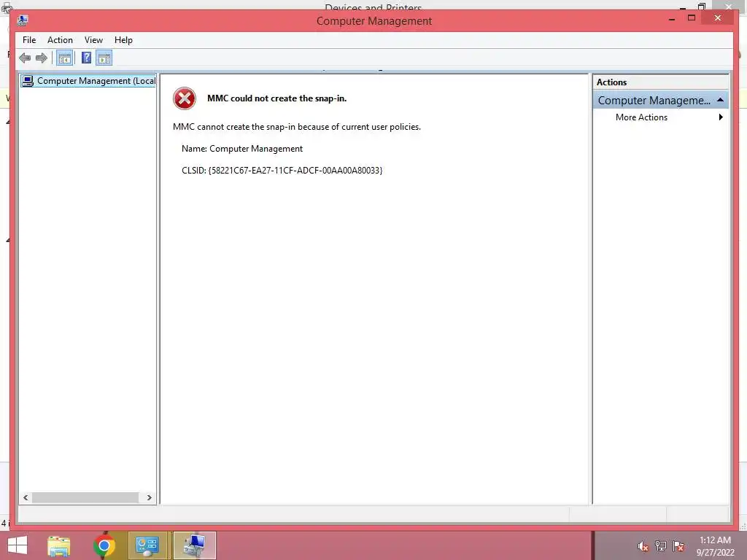
Task: Minimize the Computer Management window
Action: 672,18
